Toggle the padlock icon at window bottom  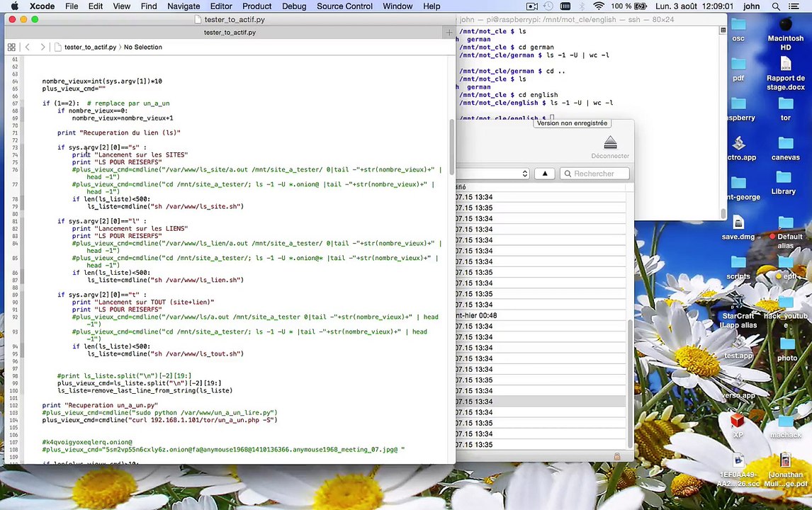[x=616, y=457]
